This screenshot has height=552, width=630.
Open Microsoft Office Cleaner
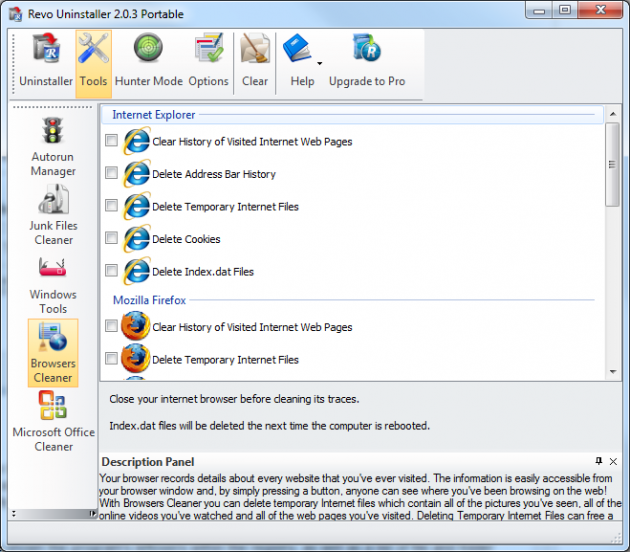coord(53,422)
